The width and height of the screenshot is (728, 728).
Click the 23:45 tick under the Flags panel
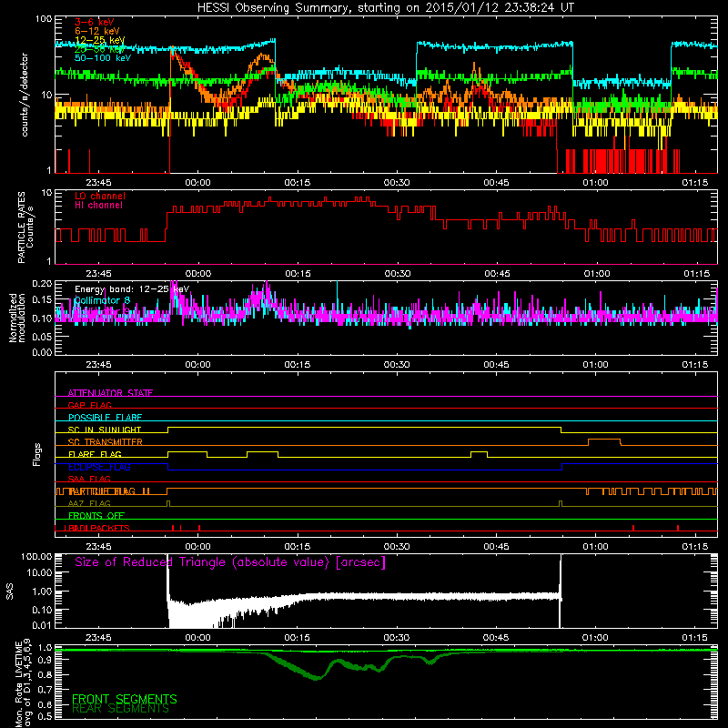(98, 547)
